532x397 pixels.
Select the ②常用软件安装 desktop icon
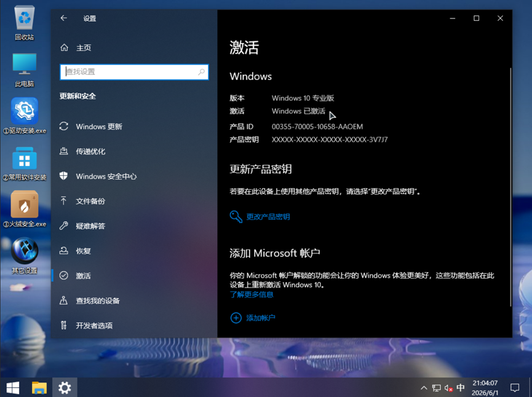click(25, 163)
